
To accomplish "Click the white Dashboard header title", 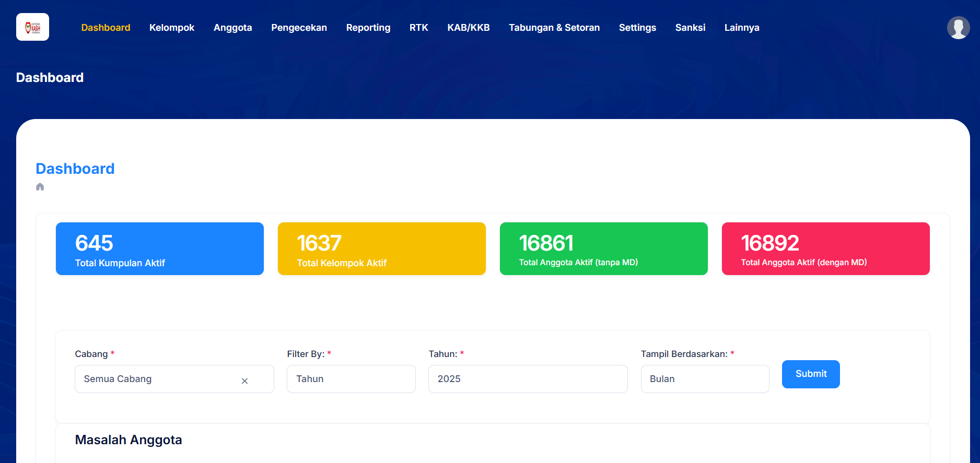I will click(50, 78).
